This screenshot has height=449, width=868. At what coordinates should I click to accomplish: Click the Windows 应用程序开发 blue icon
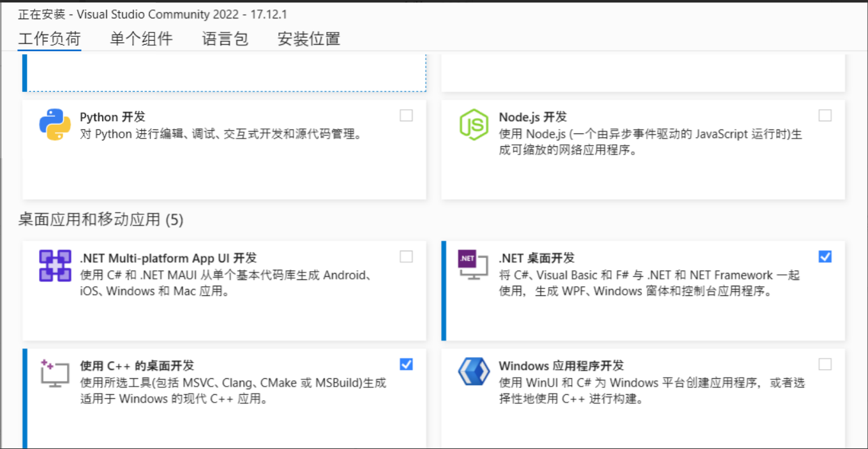pos(474,372)
